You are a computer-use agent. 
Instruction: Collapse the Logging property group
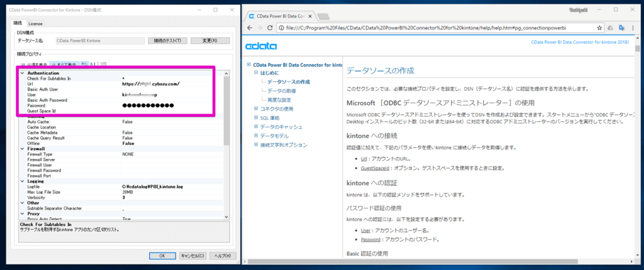(x=22, y=181)
